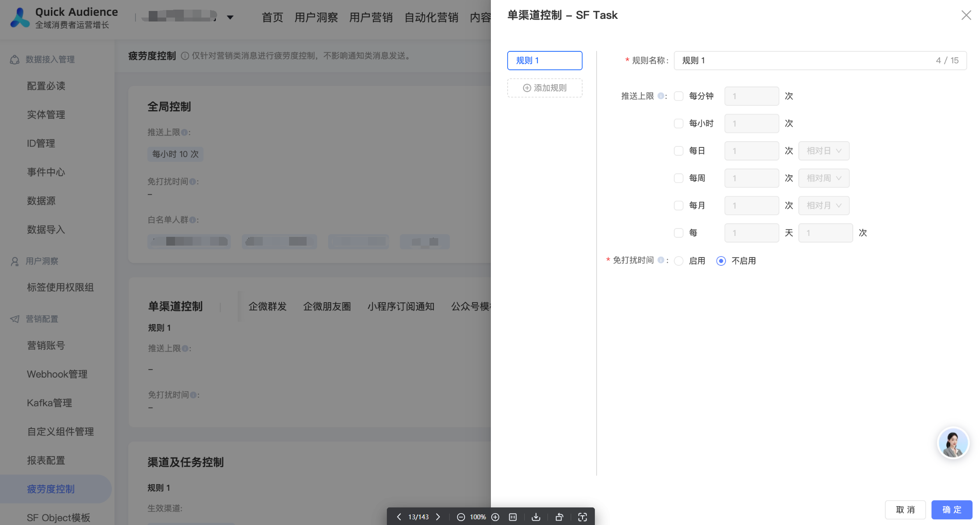Check the 每周 push limit checkbox
This screenshot has width=980, height=525.
point(679,178)
